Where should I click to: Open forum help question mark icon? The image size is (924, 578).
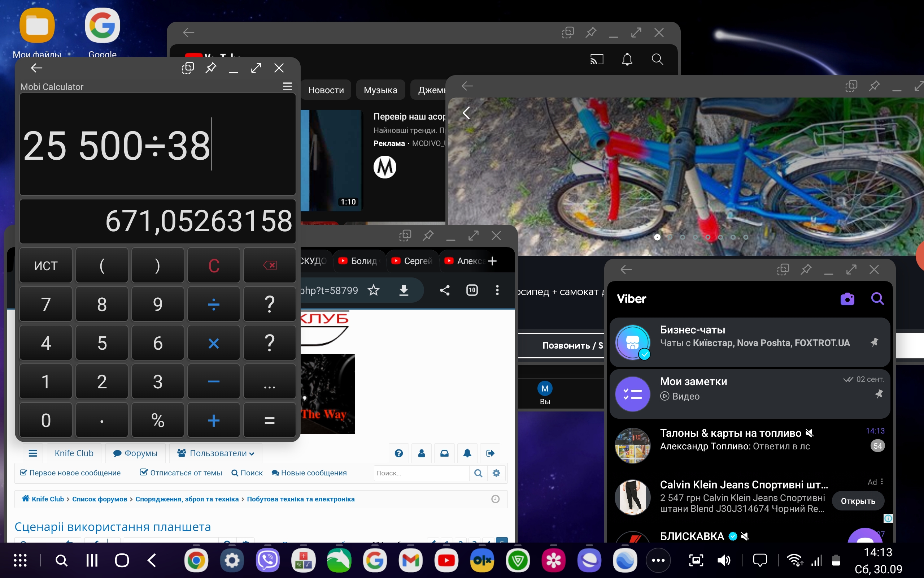coord(398,453)
